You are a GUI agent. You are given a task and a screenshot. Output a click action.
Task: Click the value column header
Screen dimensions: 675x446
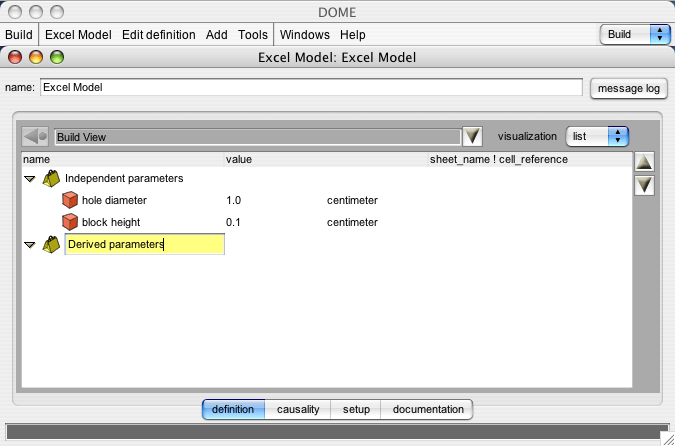[x=326, y=159]
